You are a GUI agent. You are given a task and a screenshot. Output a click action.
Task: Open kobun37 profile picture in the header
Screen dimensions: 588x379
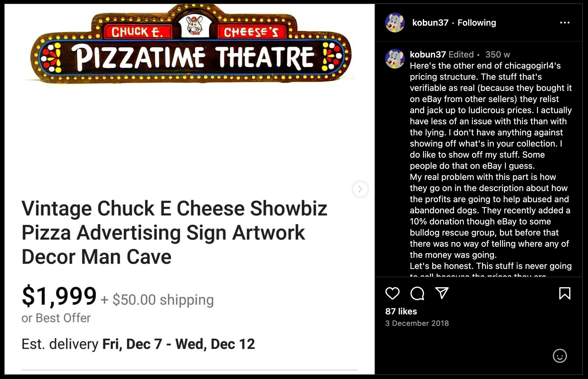tap(395, 23)
